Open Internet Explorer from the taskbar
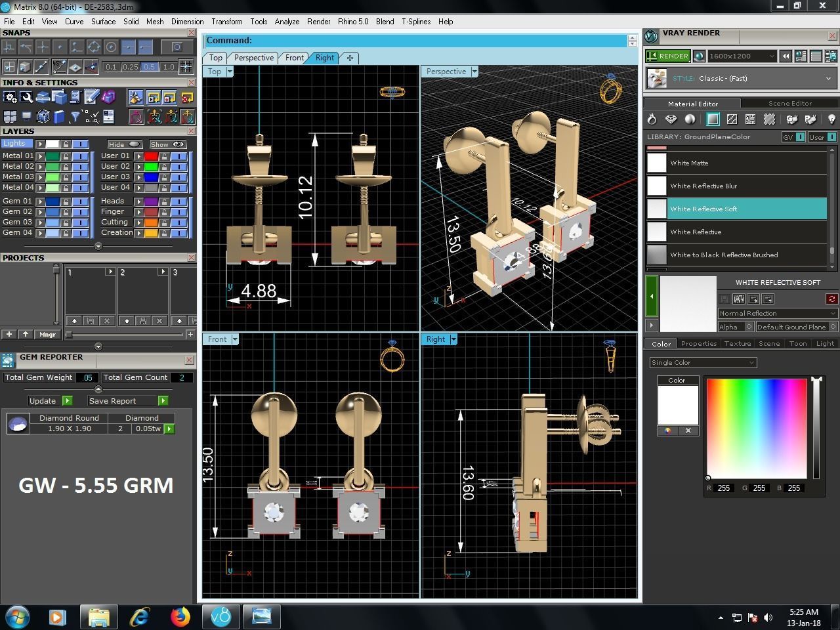The height and width of the screenshot is (630, 840). click(x=139, y=617)
